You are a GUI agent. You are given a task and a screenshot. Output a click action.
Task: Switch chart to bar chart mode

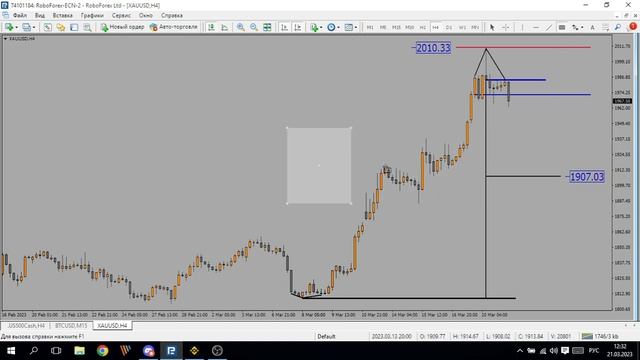coord(211,27)
